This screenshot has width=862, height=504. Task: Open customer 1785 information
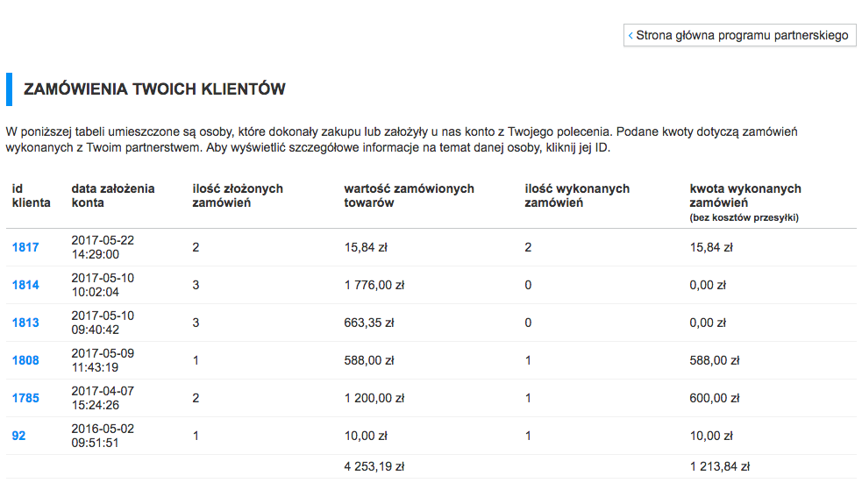click(25, 398)
